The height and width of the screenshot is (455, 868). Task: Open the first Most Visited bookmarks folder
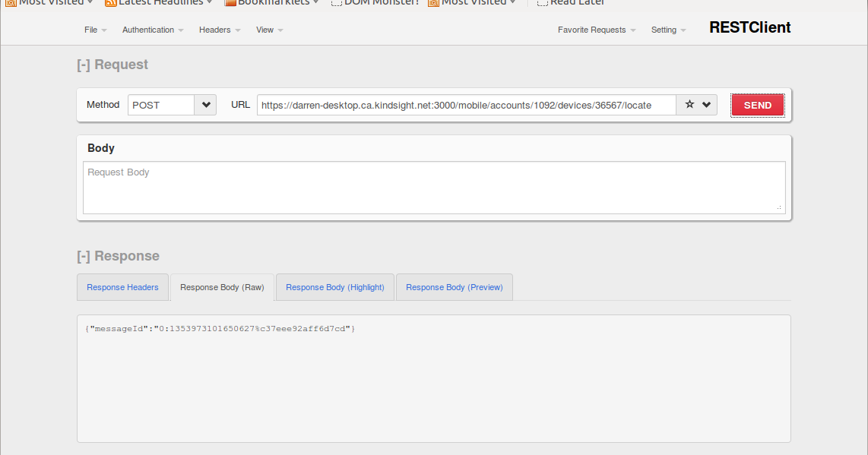click(x=47, y=3)
